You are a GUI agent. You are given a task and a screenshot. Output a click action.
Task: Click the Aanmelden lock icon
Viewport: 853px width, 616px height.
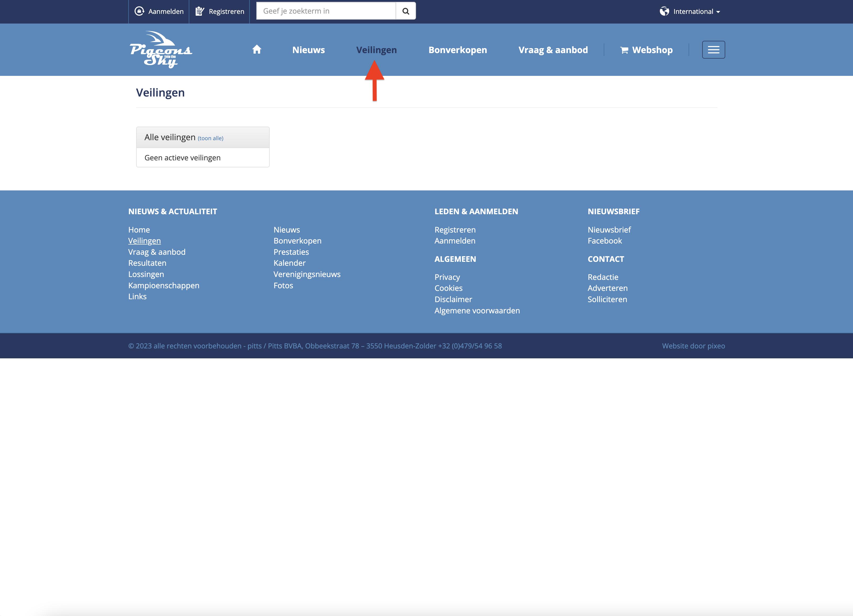(x=140, y=11)
